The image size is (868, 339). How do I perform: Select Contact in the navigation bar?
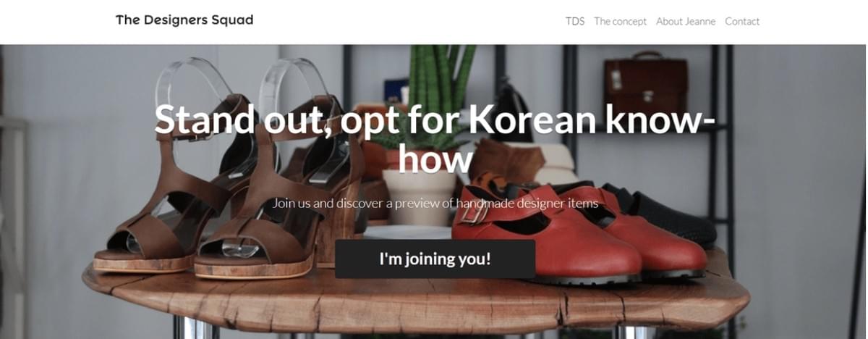click(x=742, y=21)
